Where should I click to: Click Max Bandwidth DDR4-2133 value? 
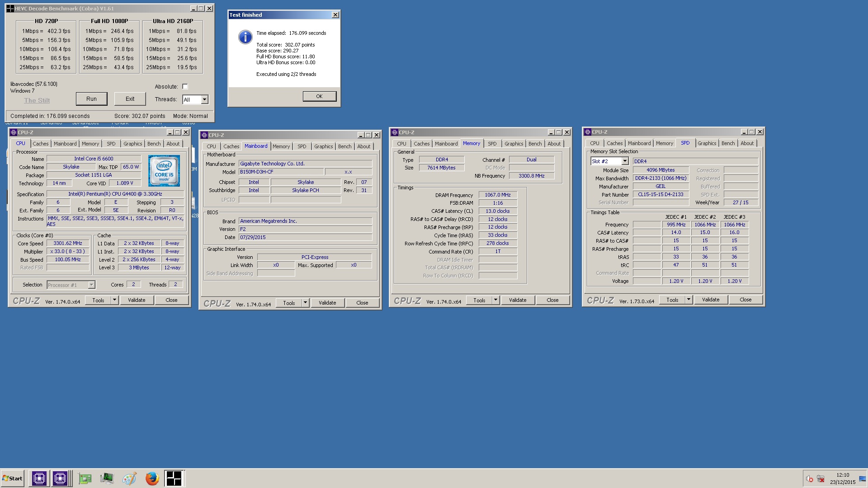660,178
